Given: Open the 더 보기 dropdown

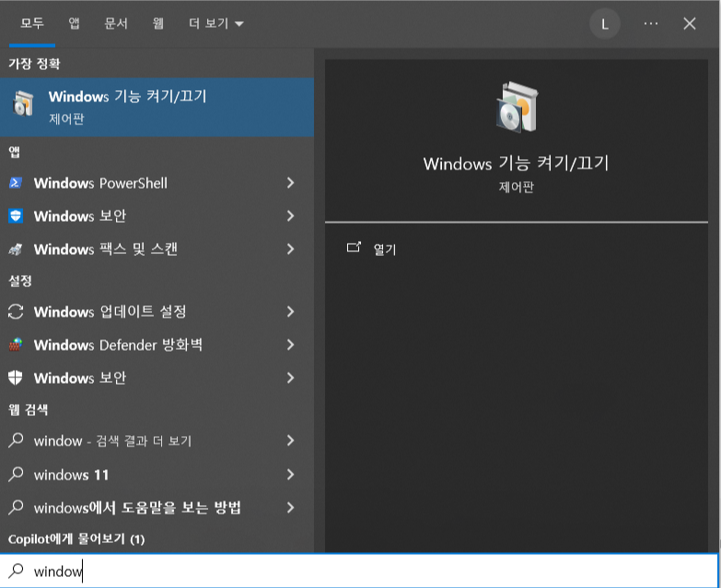Looking at the screenshot, I should pos(215,23).
